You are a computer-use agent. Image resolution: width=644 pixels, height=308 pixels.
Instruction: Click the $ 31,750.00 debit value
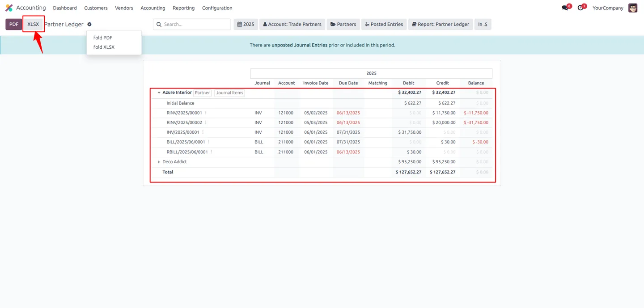[410, 132]
